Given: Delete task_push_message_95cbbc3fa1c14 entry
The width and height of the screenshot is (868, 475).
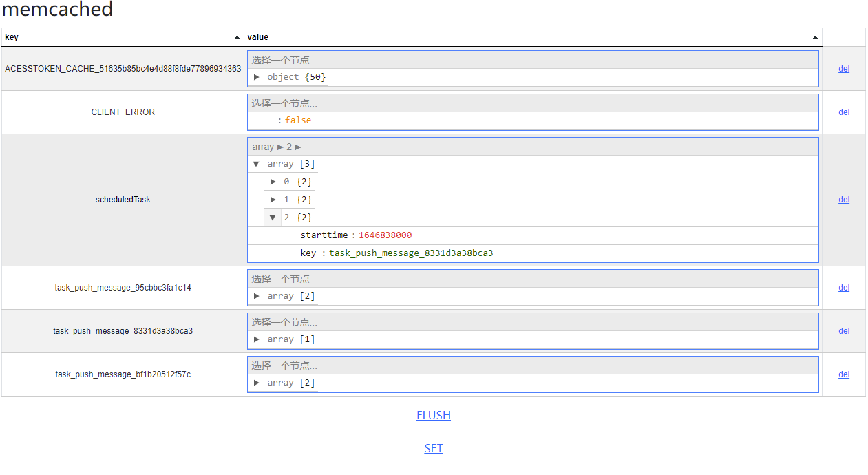Looking at the screenshot, I should tap(844, 288).
